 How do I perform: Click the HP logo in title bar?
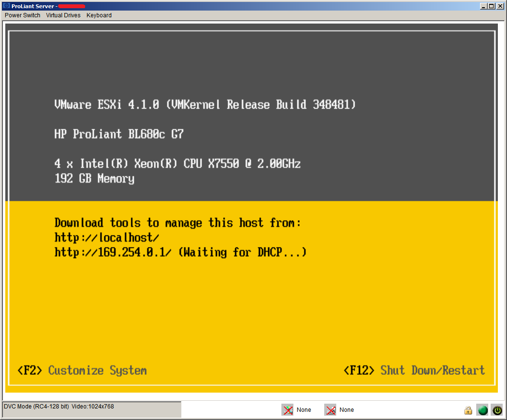pos(6,6)
